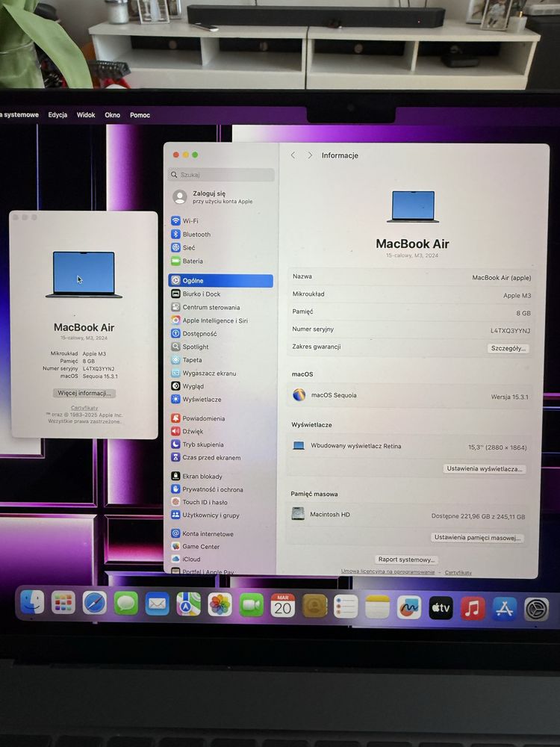Click Ustawienia pamięci masowej button
560x747 pixels.
click(477, 537)
